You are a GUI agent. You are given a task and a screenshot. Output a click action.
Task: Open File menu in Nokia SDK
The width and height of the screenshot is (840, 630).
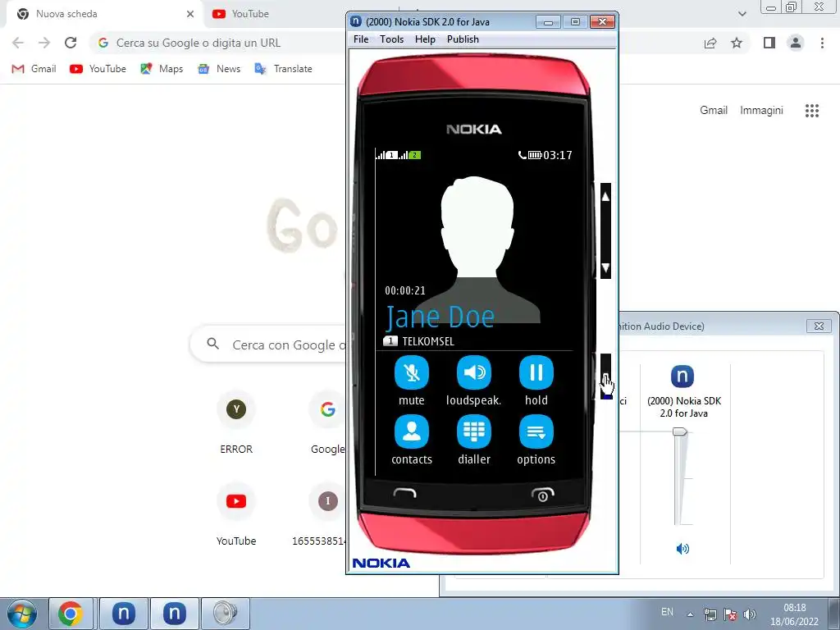pos(361,39)
